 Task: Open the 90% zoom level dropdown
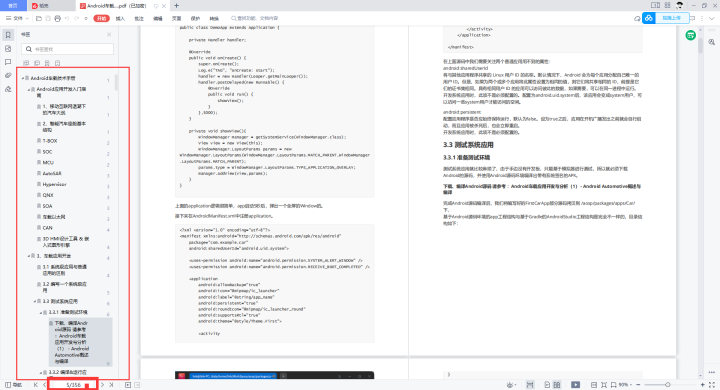click(x=625, y=385)
